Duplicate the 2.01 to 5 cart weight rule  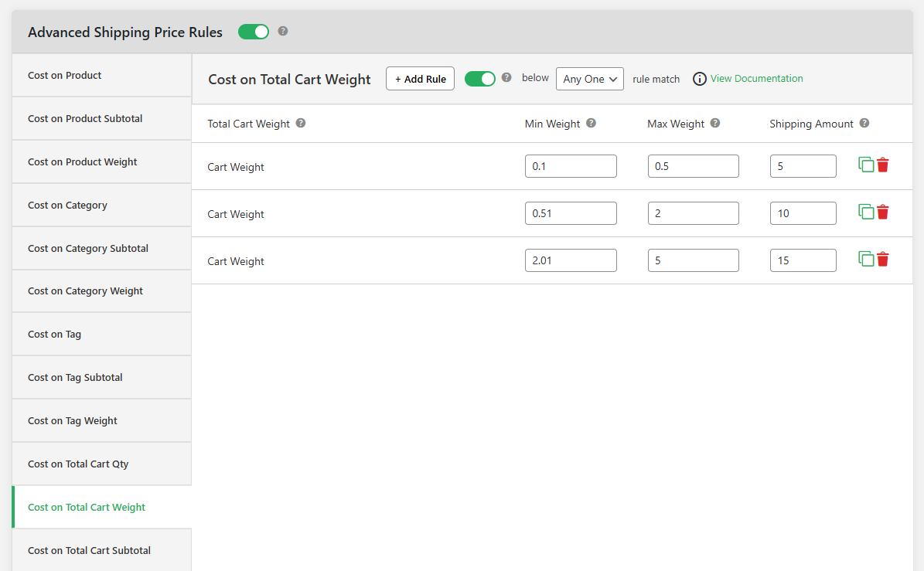click(x=866, y=259)
